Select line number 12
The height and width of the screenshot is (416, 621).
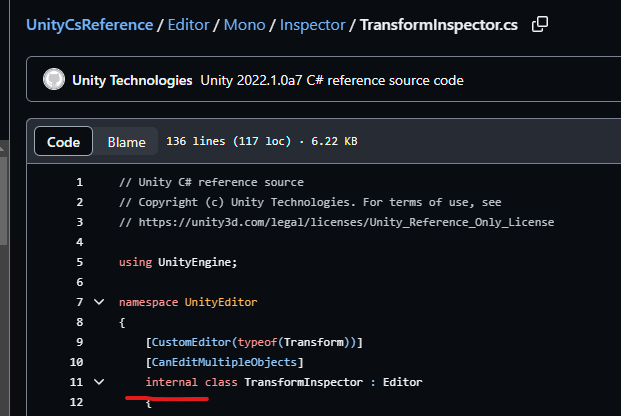(76, 402)
